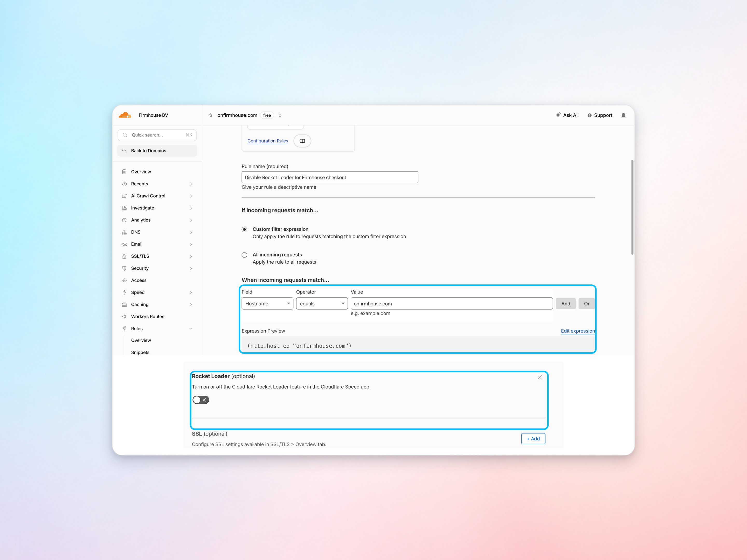Focus the Rule name input field
The width and height of the screenshot is (747, 560).
(330, 178)
